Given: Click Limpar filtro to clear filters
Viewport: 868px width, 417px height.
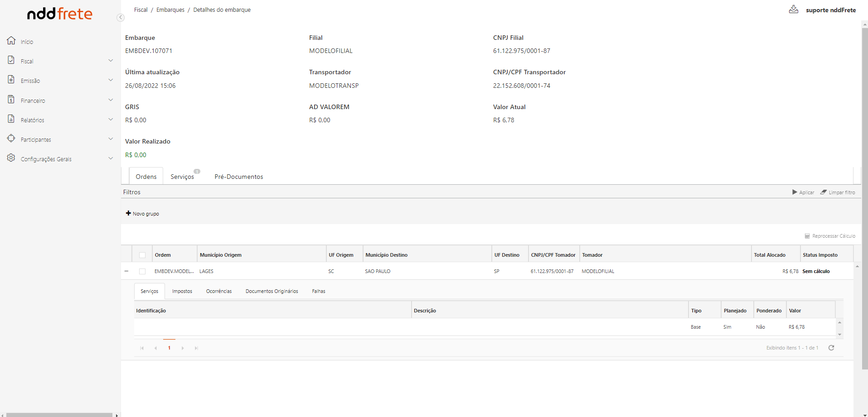Looking at the screenshot, I should (838, 192).
